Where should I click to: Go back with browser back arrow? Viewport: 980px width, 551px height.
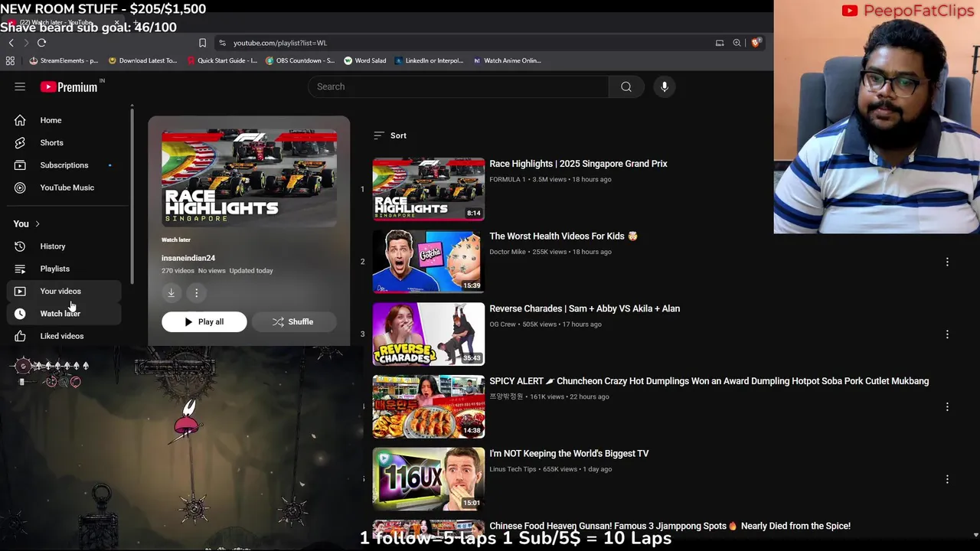(x=11, y=43)
